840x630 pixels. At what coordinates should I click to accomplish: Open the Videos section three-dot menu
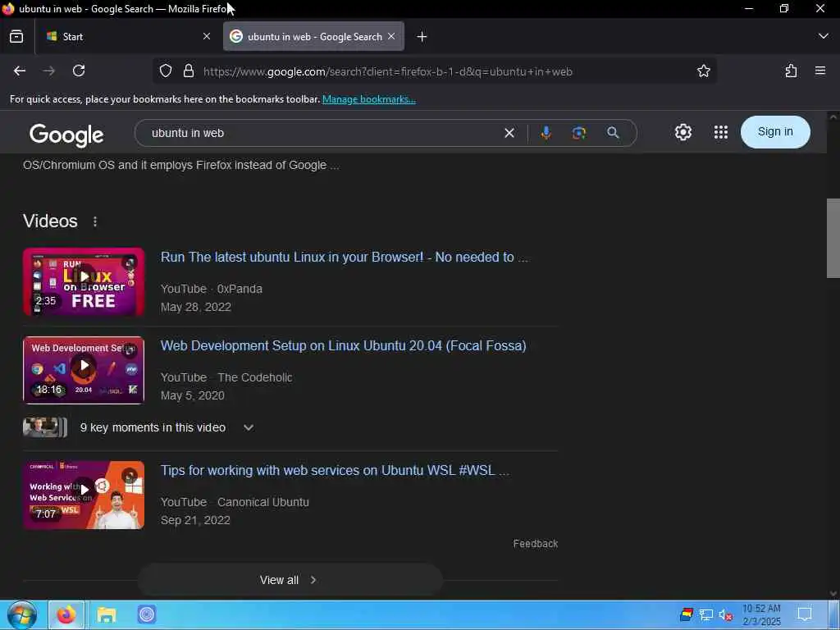coord(95,221)
